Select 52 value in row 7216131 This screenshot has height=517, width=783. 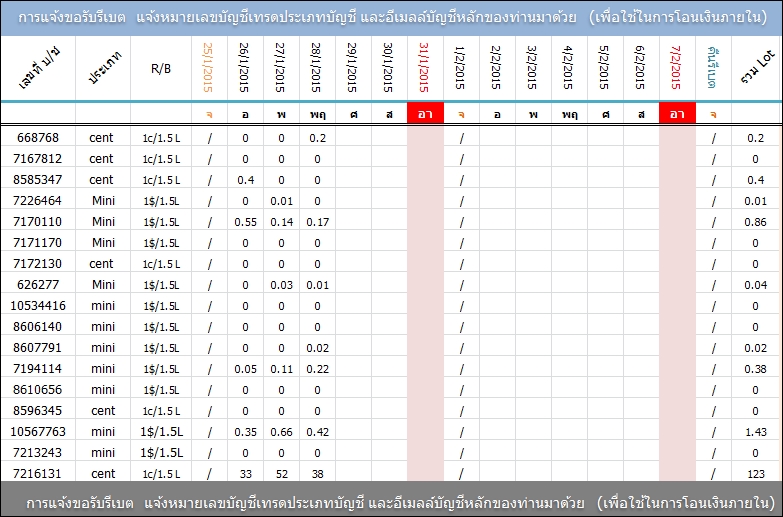[x=281, y=473]
